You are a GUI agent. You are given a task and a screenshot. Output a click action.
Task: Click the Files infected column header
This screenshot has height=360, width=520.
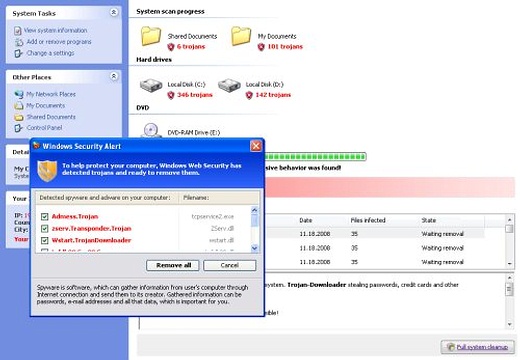tap(368, 220)
